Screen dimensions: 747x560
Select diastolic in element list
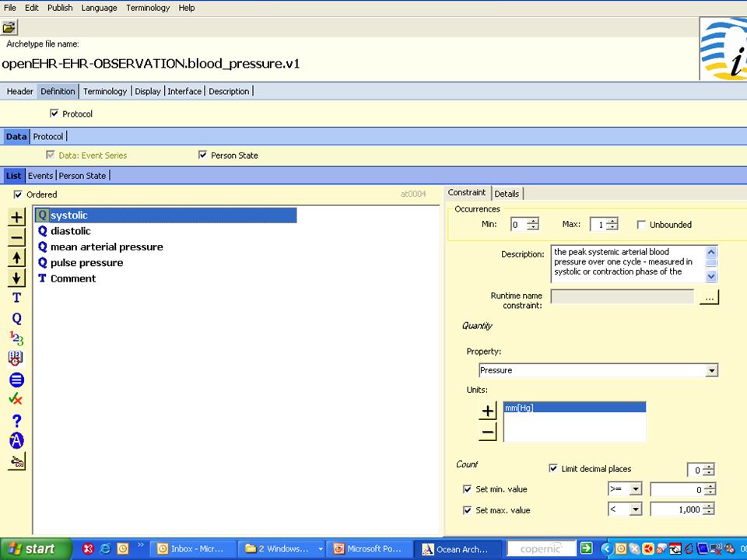71,231
